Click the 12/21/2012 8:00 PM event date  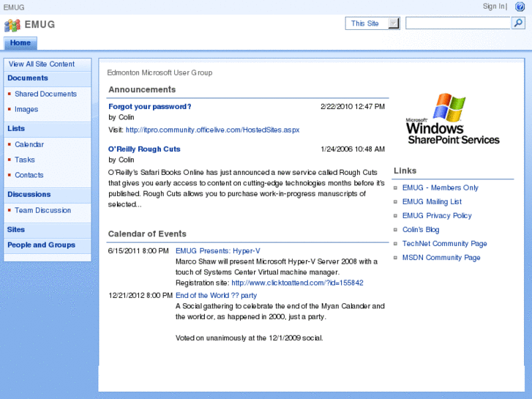141,296
